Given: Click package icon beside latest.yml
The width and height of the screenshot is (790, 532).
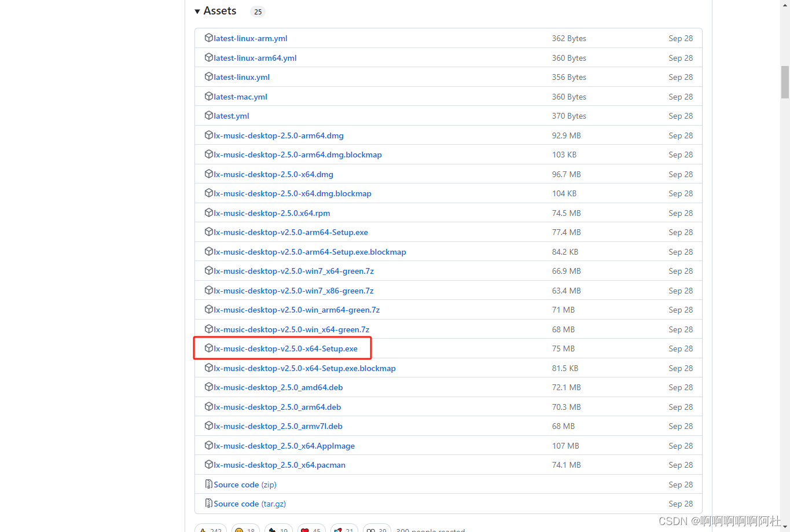Looking at the screenshot, I should (209, 115).
